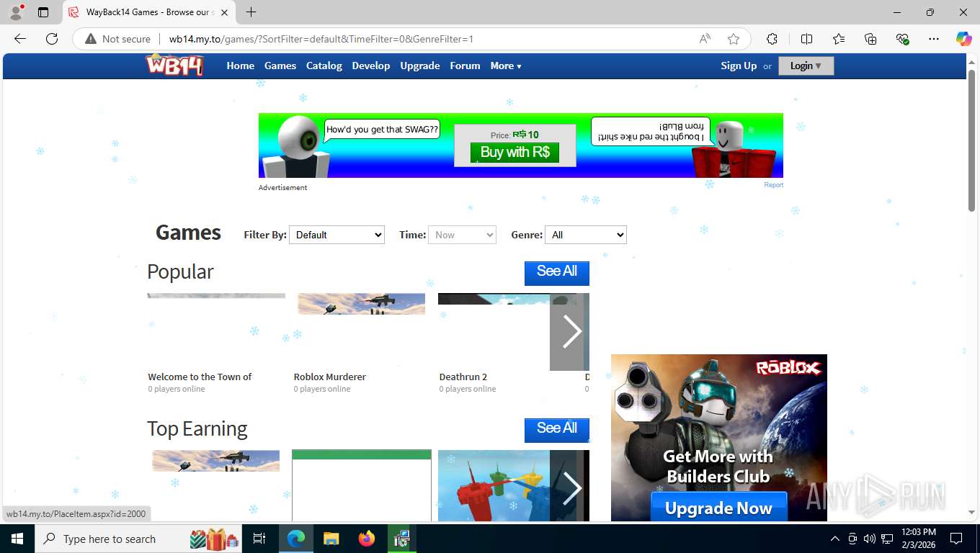Click Upgrade Now in Builders Club ad

tap(718, 508)
